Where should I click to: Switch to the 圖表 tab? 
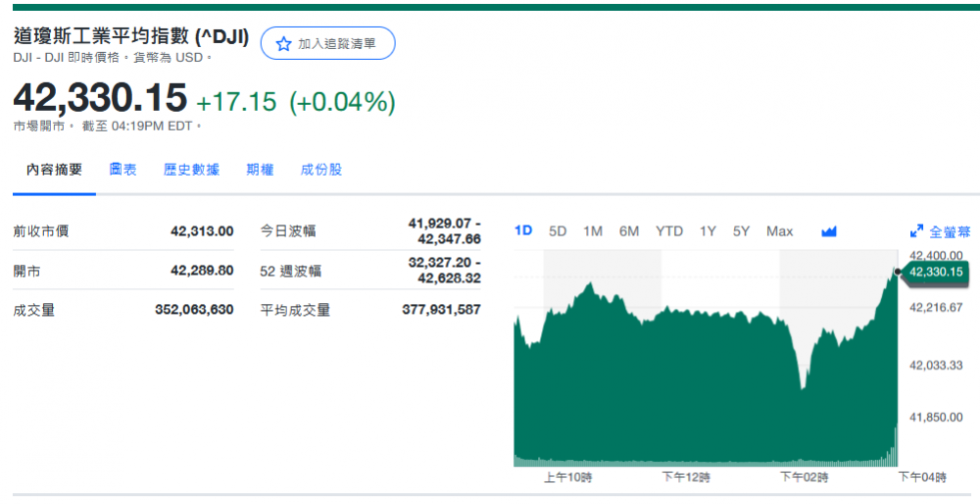click(x=122, y=170)
